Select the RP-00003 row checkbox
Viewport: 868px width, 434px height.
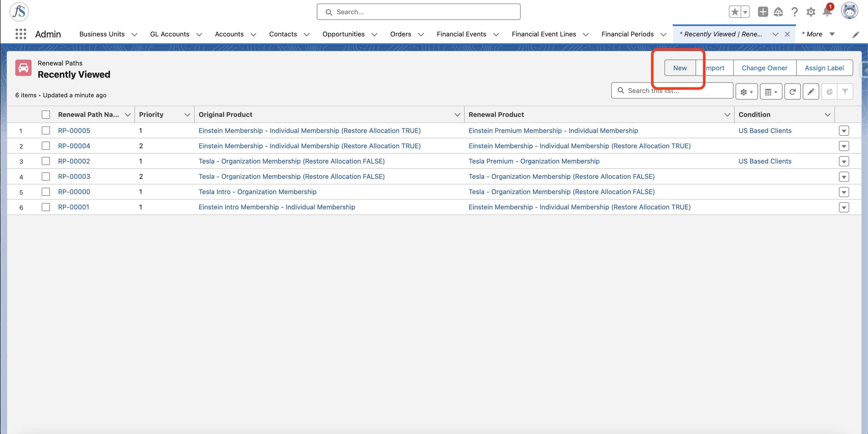pos(46,176)
